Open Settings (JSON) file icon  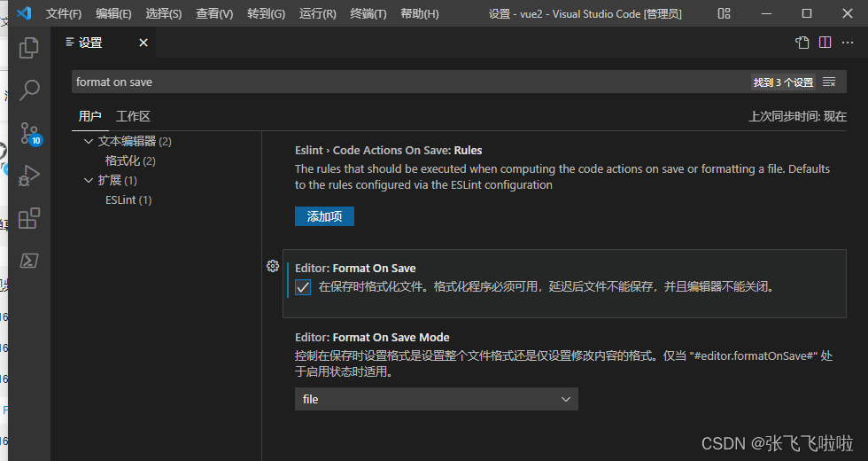(x=802, y=43)
